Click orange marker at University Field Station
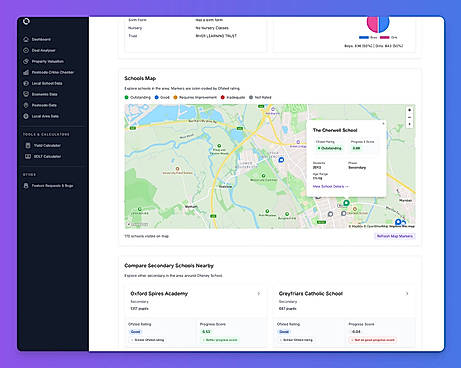This screenshot has width=461, height=368. [177, 169]
